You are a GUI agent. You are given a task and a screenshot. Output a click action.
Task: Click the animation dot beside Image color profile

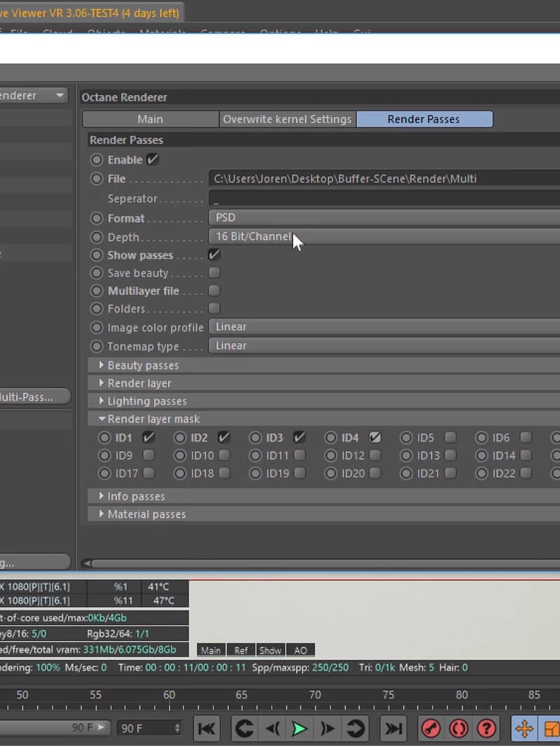pos(97,328)
